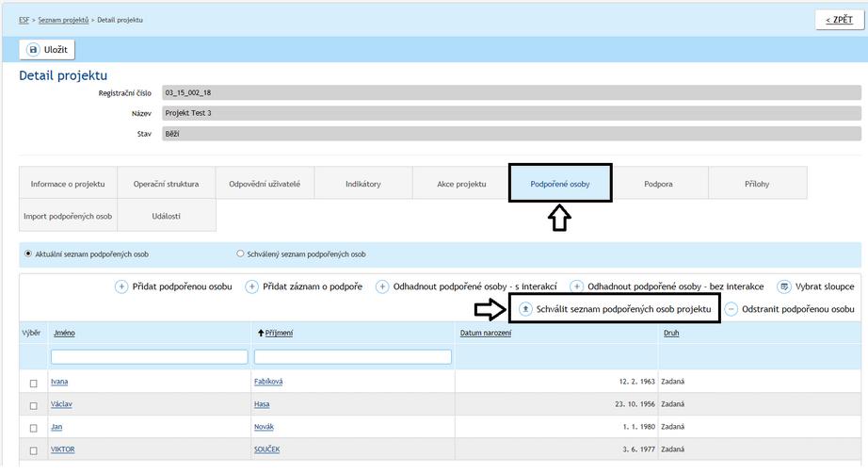Open the Fabíková surname link
Screen dimensions: 868x474
click(268, 382)
